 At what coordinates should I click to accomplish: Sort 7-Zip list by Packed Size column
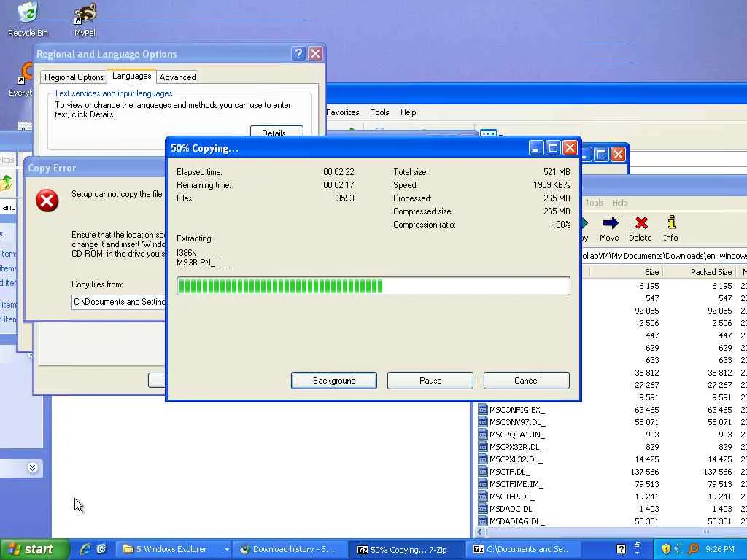click(x=700, y=272)
